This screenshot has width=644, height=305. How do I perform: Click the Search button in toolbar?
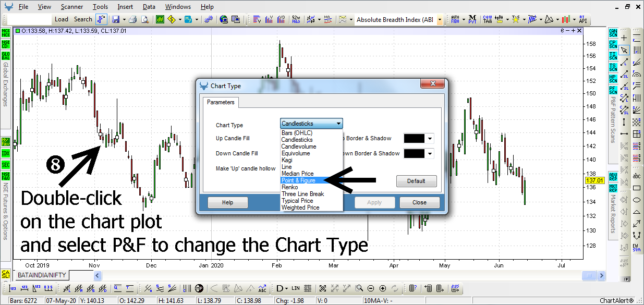click(x=83, y=19)
